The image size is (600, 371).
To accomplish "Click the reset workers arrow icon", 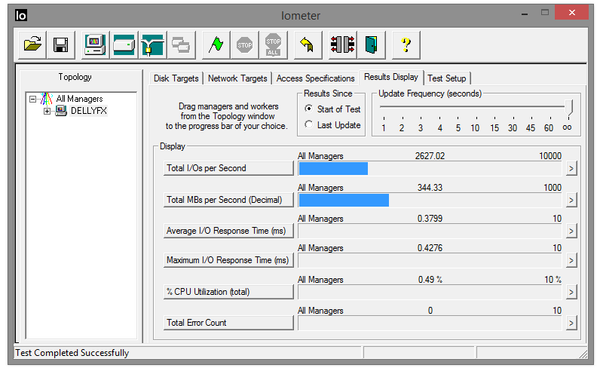I will click(x=307, y=45).
